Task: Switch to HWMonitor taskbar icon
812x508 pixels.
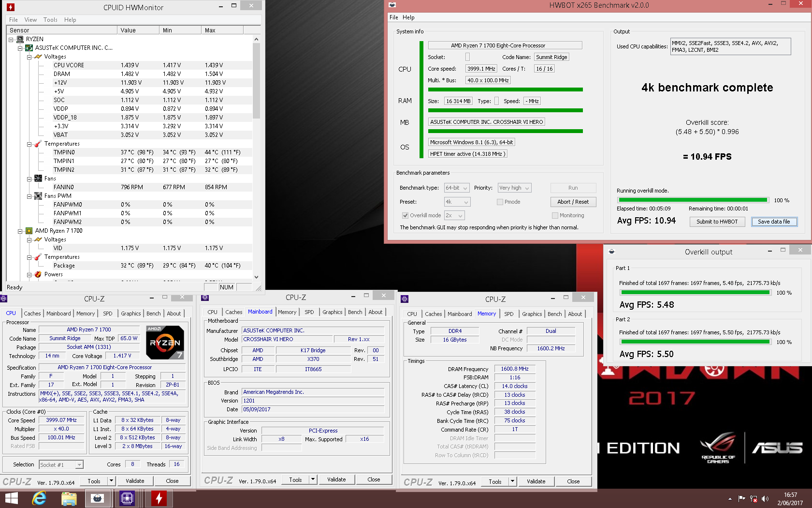Action: tap(159, 498)
